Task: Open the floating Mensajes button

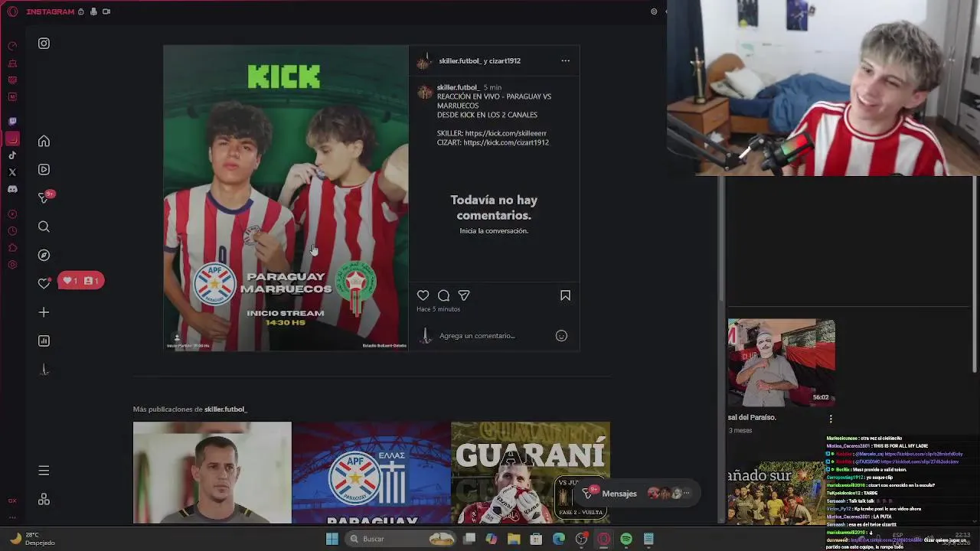Action: pos(635,494)
